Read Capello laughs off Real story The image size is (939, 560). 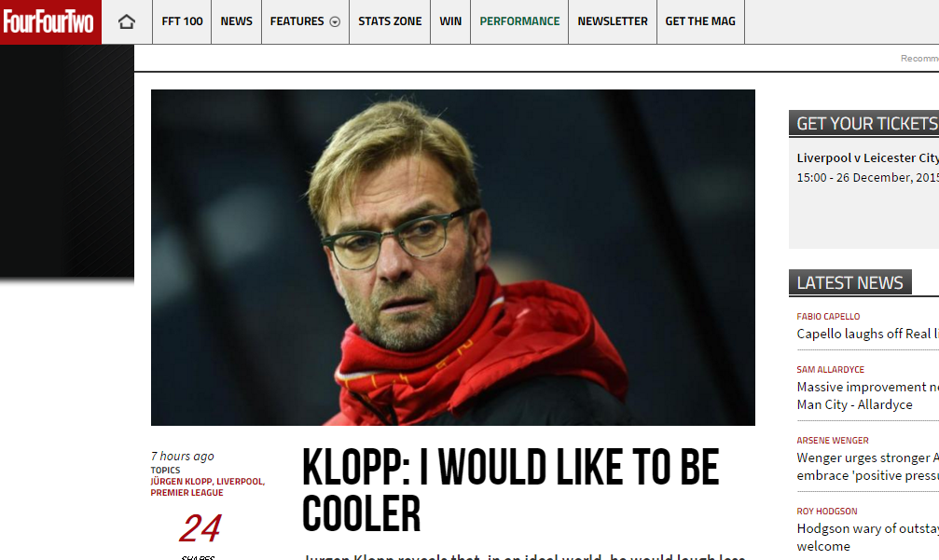point(868,334)
